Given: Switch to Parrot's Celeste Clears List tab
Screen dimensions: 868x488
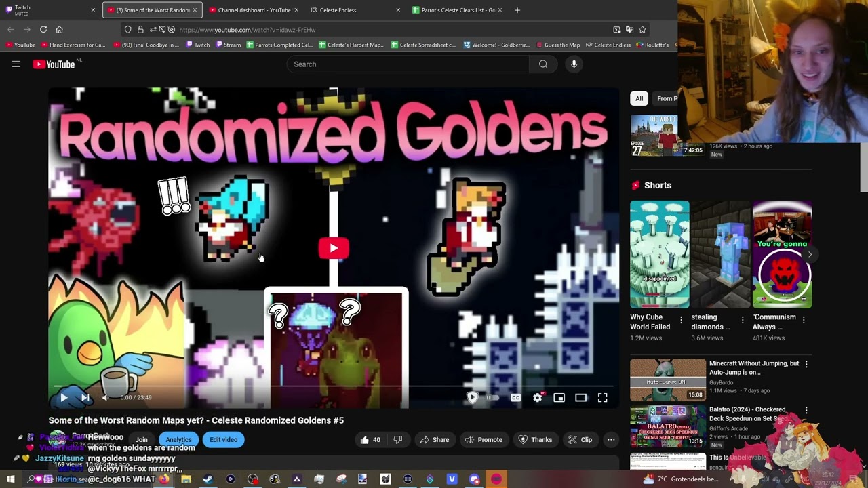Looking at the screenshot, I should pos(457,10).
